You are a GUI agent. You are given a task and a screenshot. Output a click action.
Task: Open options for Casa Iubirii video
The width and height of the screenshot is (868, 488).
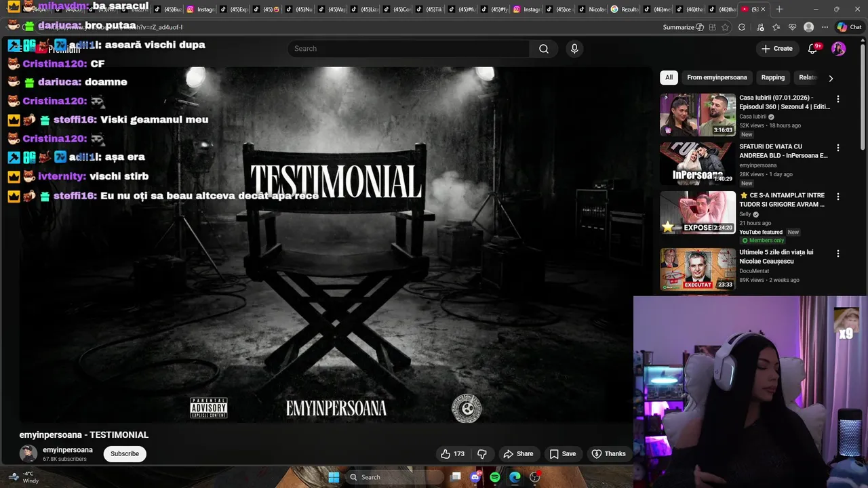tap(837, 99)
